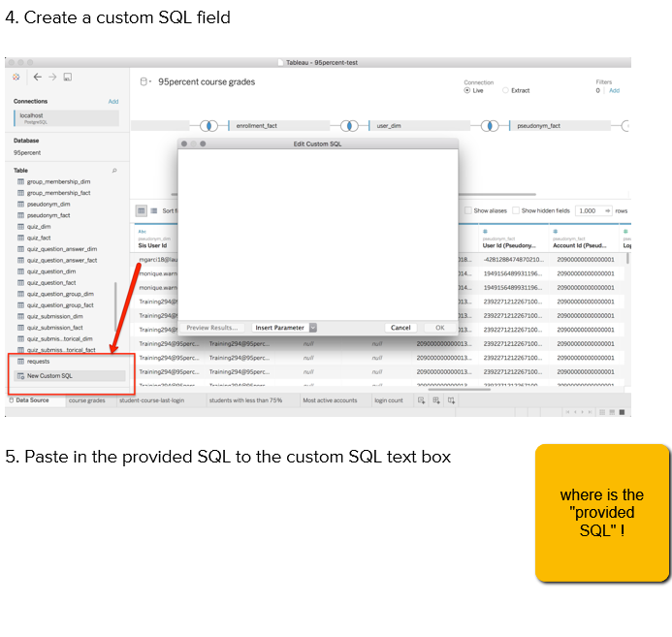
Task: Click Preview Results button
Action: pos(211,328)
